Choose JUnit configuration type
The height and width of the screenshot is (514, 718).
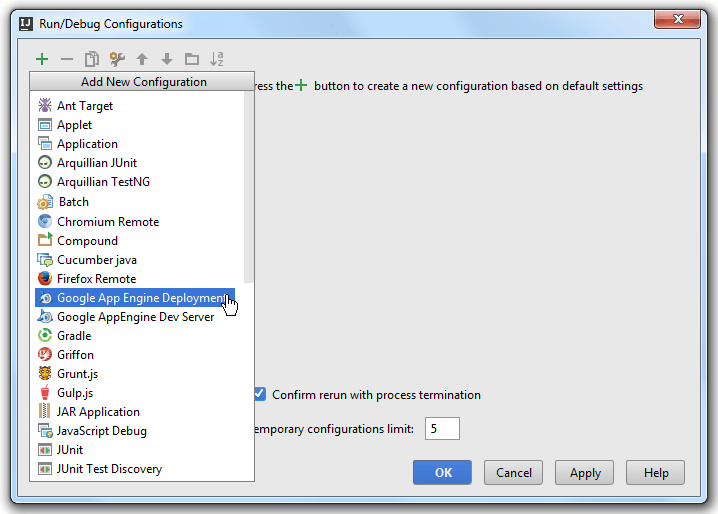coord(70,450)
